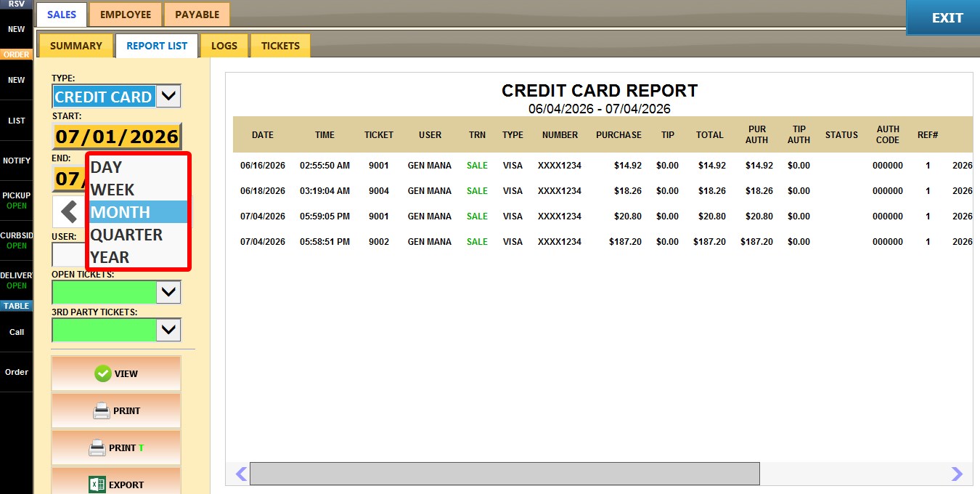Click NOTIFY in the left sidebar
The image size is (980, 494).
(16, 161)
